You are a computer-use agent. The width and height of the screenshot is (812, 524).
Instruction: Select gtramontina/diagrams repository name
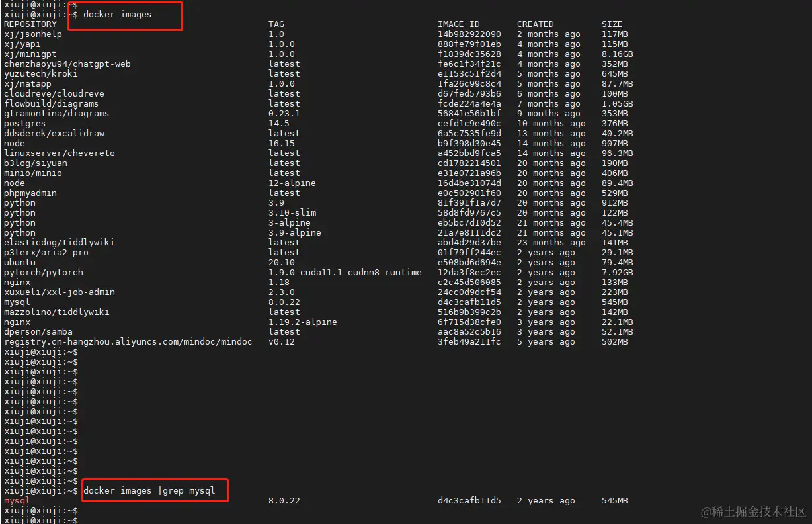[x=57, y=113]
